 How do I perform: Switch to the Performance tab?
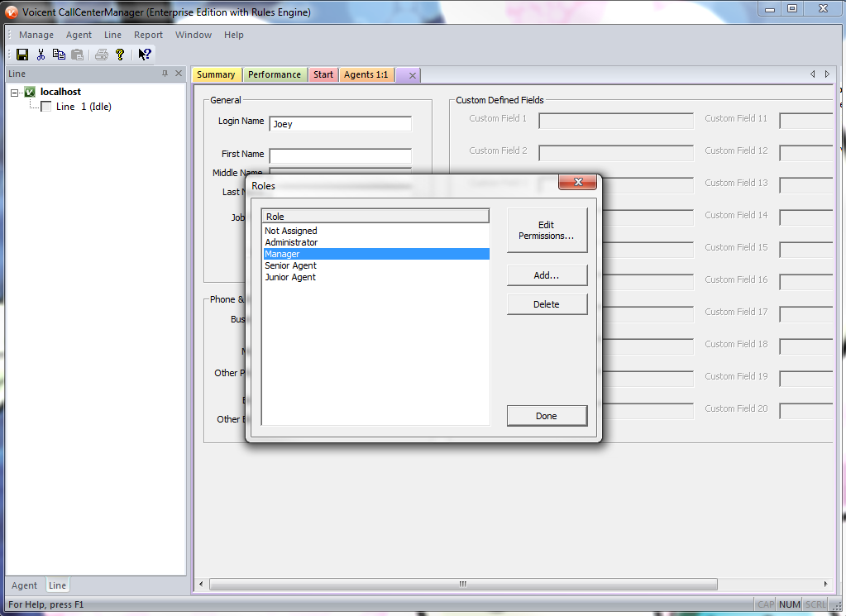point(275,74)
